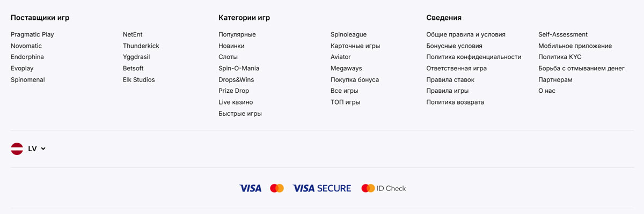Click the Visa Secure logo
The image size is (644, 214).
point(322,188)
